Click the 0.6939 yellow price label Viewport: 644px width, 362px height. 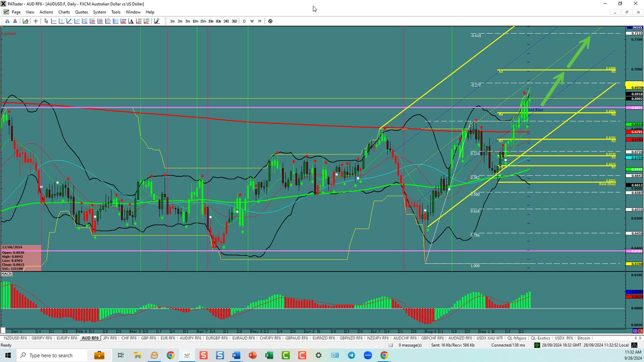pyautogui.click(x=635, y=87)
